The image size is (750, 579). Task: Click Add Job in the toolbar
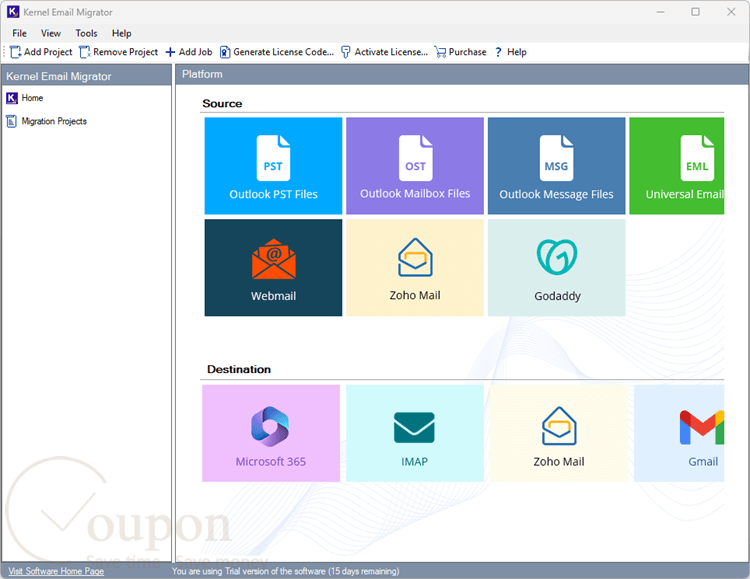(x=189, y=52)
